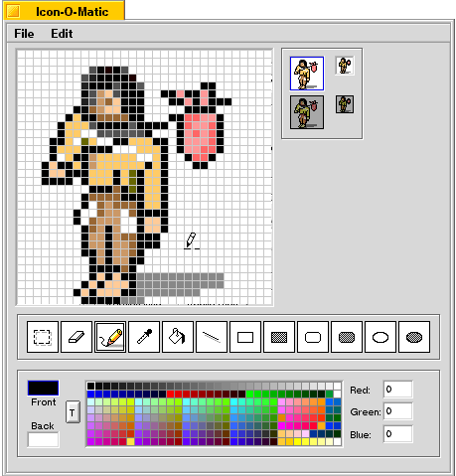Select the large gray-background icon preview
Viewport: 456px width, 476px height.
click(307, 112)
